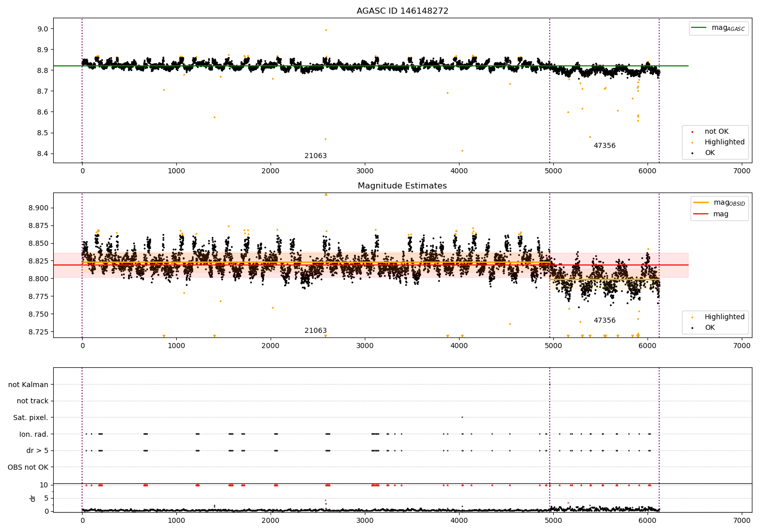Click the '8.8' tick on top plot
Image resolution: width=760 pixels, height=532 pixels.
[x=43, y=70]
